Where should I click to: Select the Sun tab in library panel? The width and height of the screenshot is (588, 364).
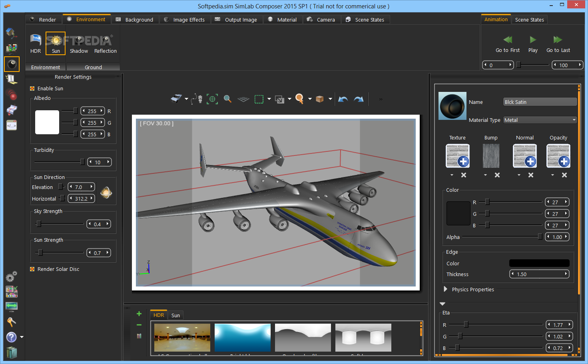click(175, 315)
